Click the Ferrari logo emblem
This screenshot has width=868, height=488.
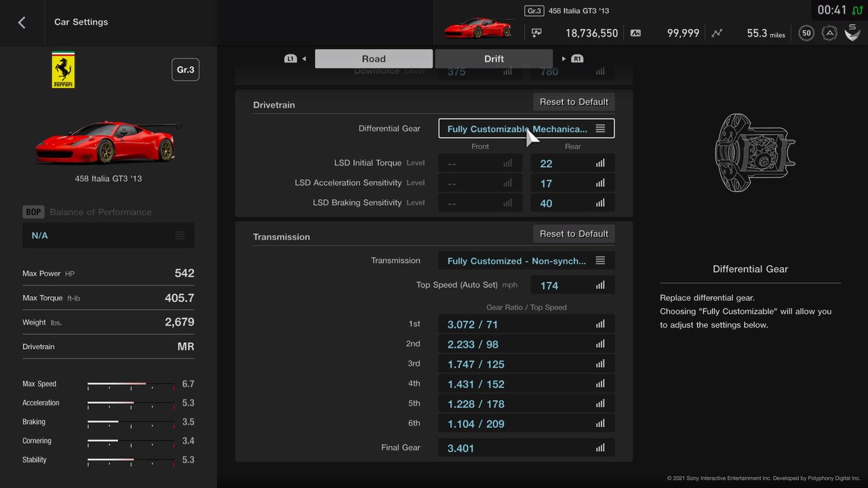point(63,70)
